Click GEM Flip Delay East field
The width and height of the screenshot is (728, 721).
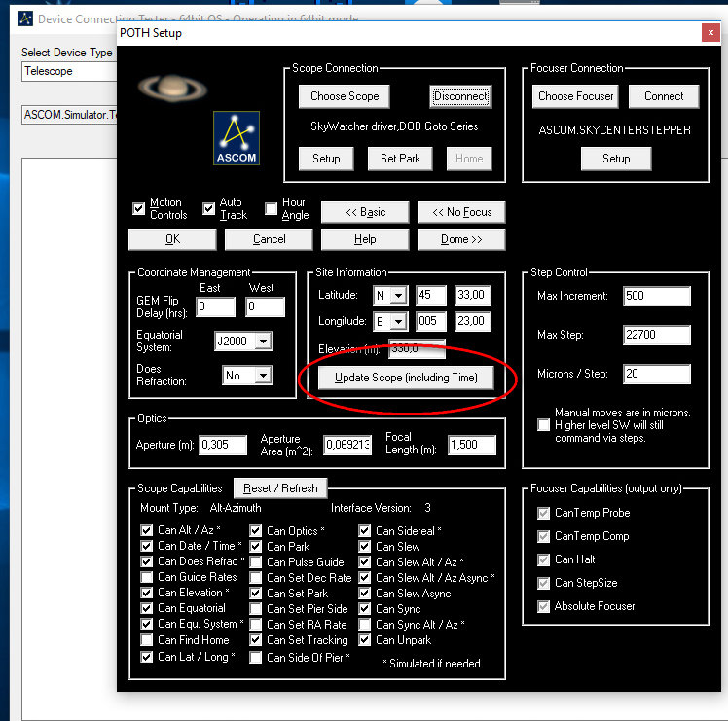tap(215, 306)
